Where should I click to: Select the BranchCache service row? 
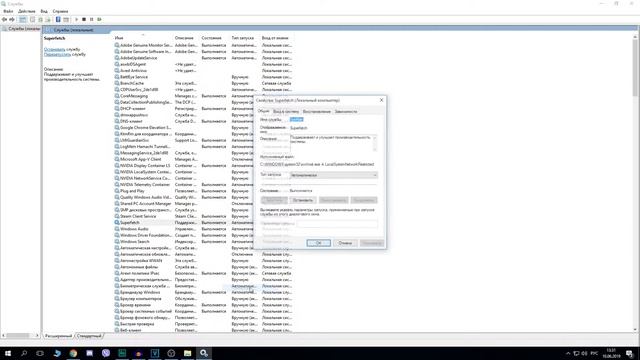point(203,83)
